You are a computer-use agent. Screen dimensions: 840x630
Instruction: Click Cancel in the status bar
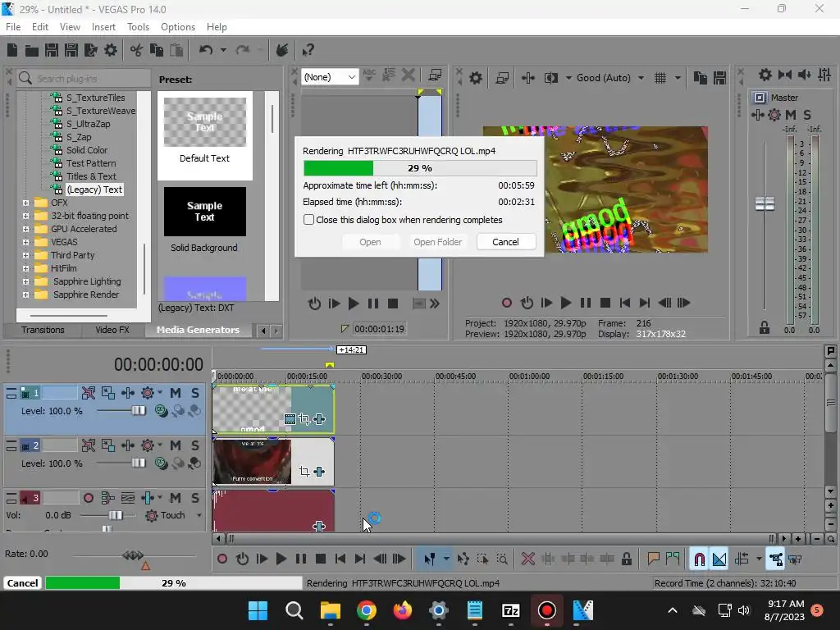(22, 583)
